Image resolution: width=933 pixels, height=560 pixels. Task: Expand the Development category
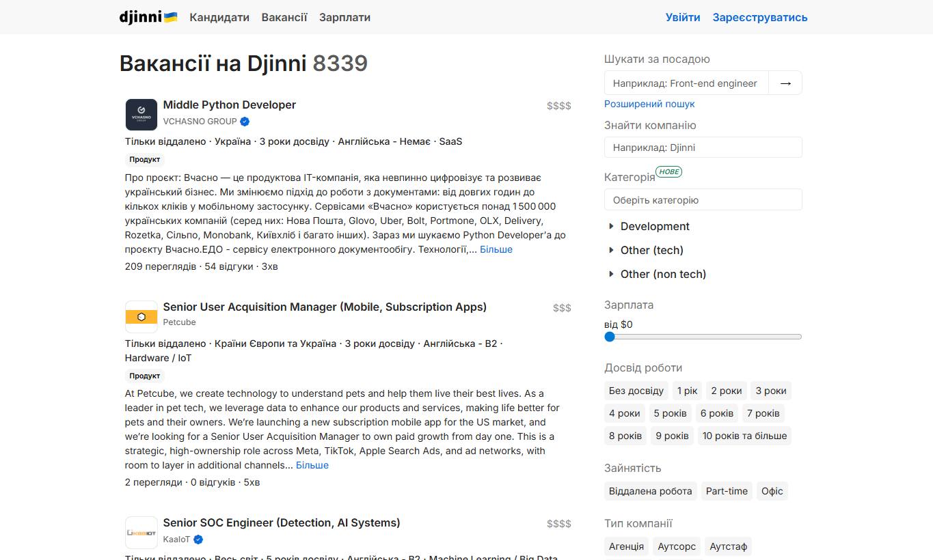click(x=649, y=227)
